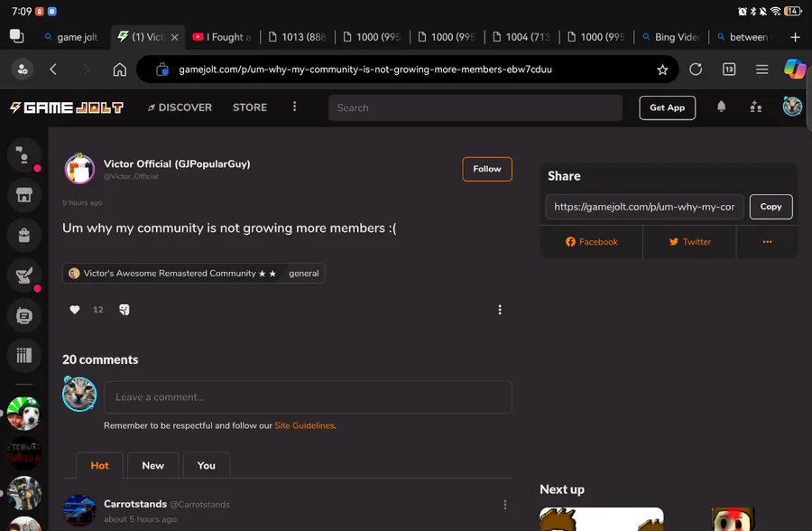Open the Eternal Suffering community in sidebar
812x531 pixels.
coord(23,453)
